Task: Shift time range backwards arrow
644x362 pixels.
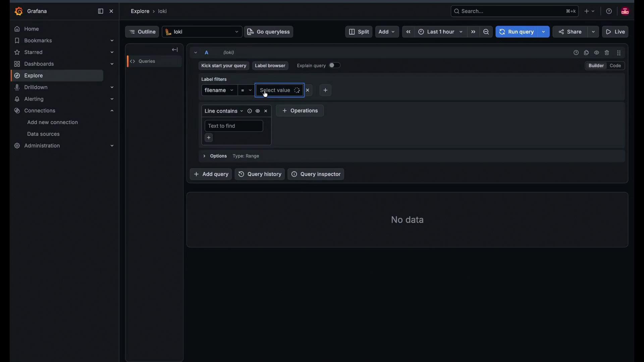Action: coord(409,32)
